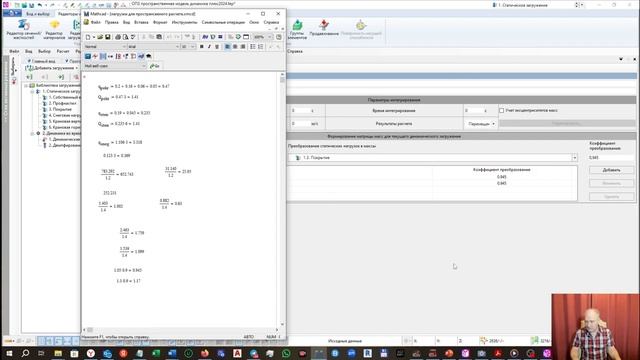640x360 pixels.
Task: Align text right in Mathcad
Action: click(x=243, y=47)
